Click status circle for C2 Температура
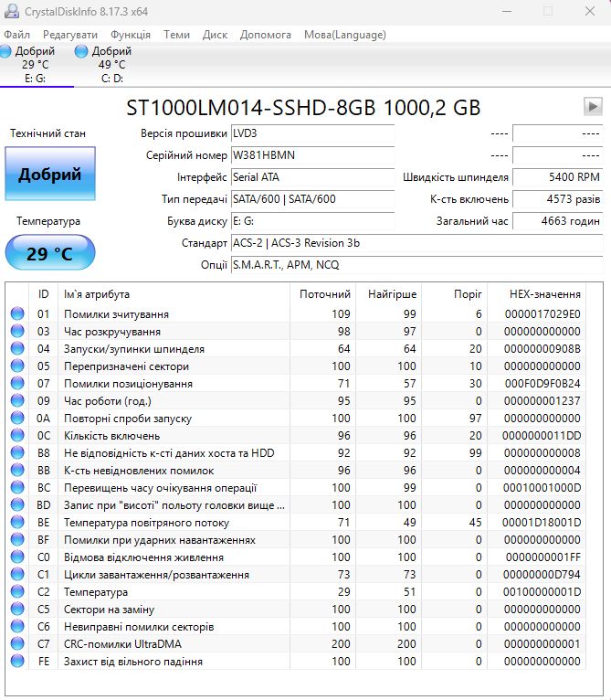This screenshot has height=700, width=611. [17, 591]
